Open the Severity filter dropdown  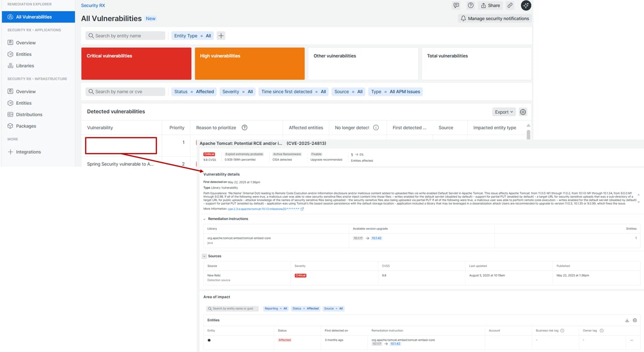coord(237,92)
